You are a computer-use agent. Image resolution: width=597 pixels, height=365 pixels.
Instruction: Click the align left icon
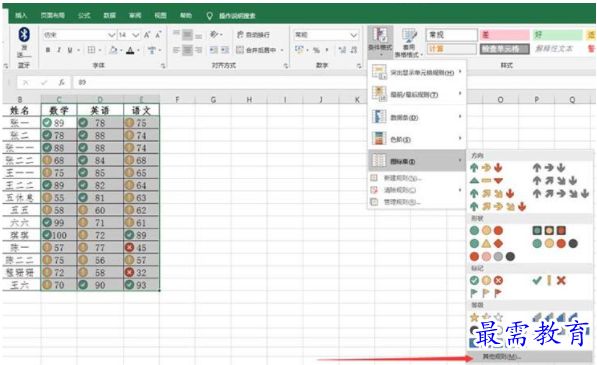[176, 50]
